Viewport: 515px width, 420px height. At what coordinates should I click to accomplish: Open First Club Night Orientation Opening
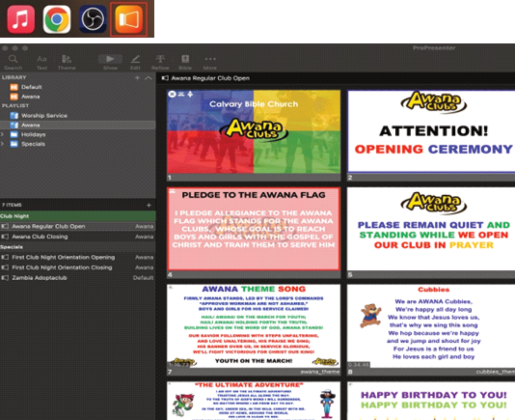[78, 257]
